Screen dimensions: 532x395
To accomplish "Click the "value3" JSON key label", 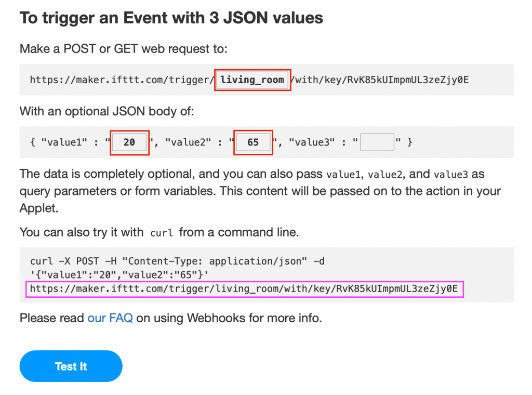I will [x=312, y=142].
